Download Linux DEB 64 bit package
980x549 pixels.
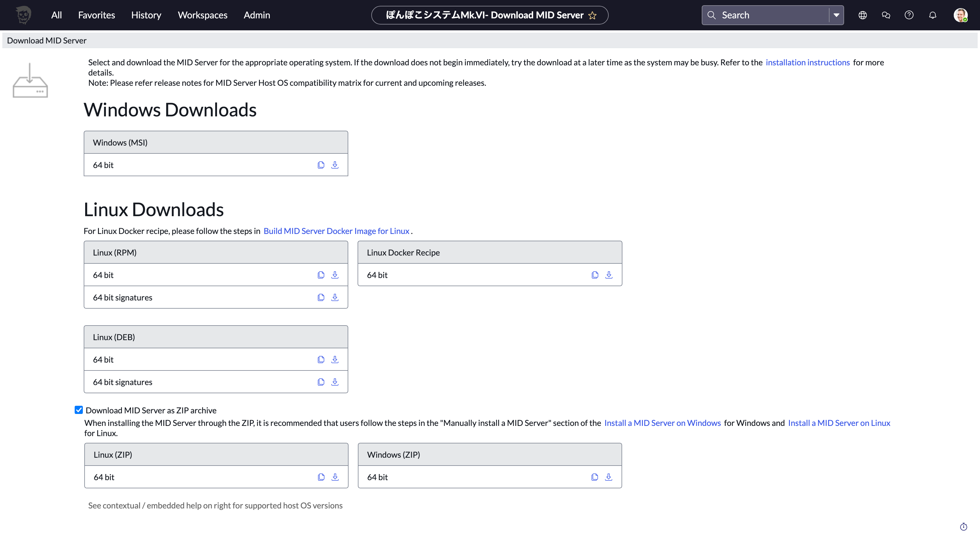pos(335,359)
